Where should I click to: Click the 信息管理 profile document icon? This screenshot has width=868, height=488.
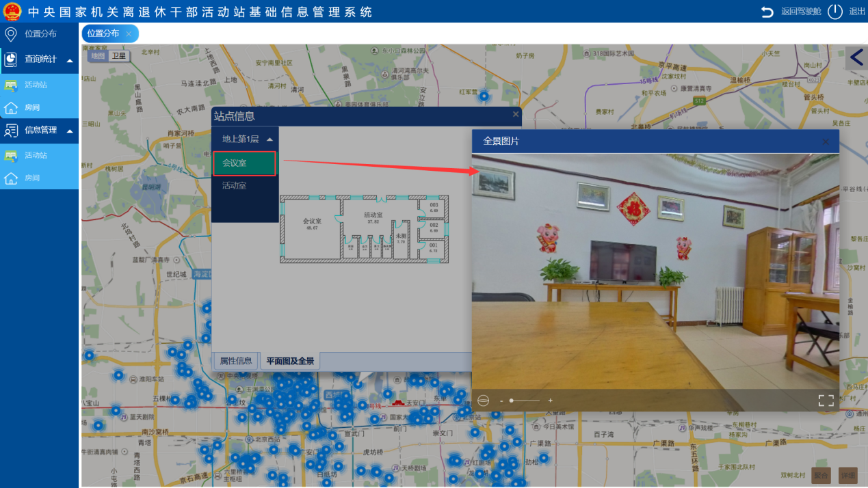pos(10,130)
